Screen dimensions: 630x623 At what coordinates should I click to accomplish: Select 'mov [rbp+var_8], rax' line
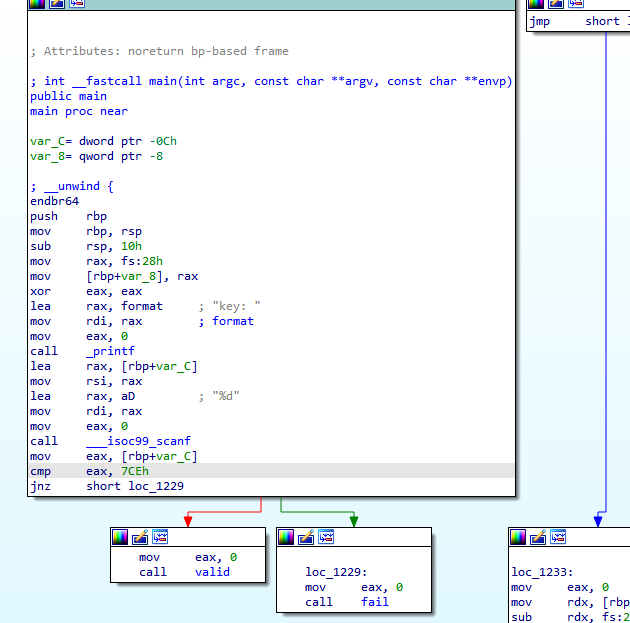[x=114, y=276]
